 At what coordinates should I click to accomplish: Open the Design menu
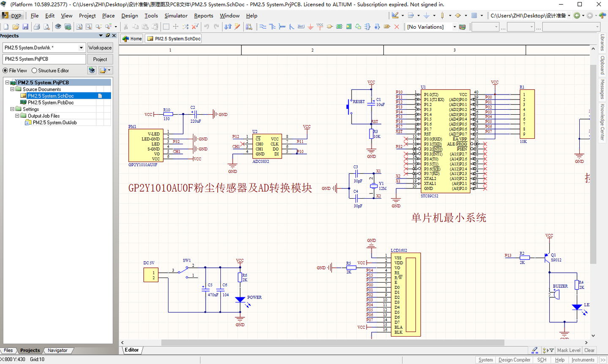point(129,16)
